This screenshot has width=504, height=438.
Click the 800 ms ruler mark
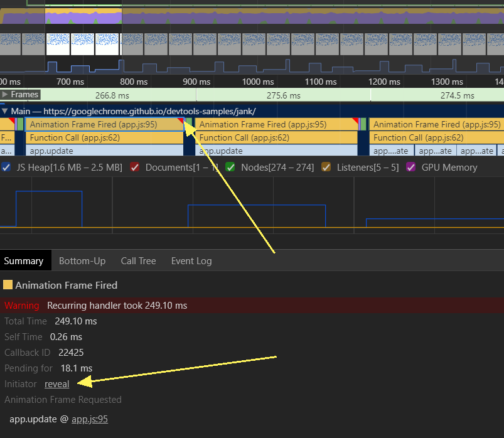[x=134, y=82]
